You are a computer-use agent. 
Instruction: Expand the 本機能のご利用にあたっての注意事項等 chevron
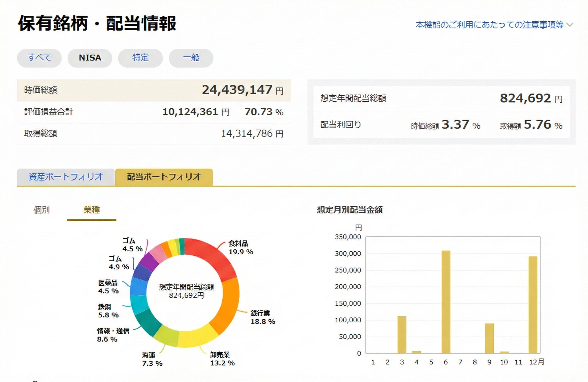[570, 25]
